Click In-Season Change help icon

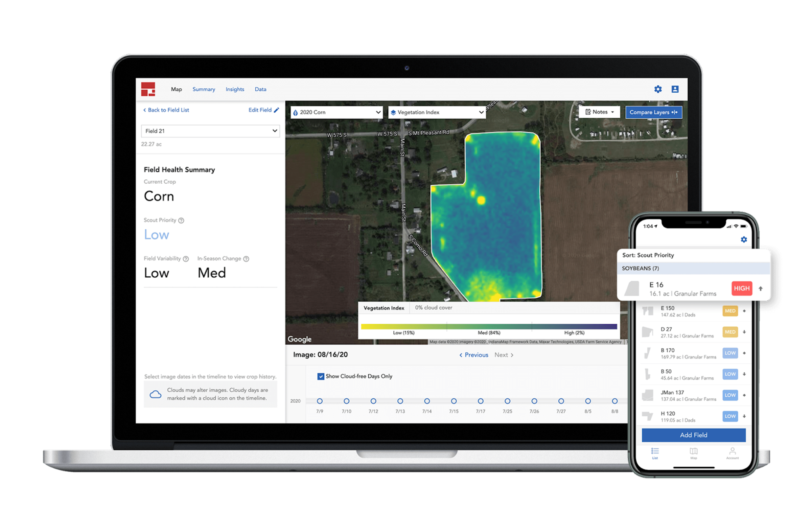pos(246,259)
